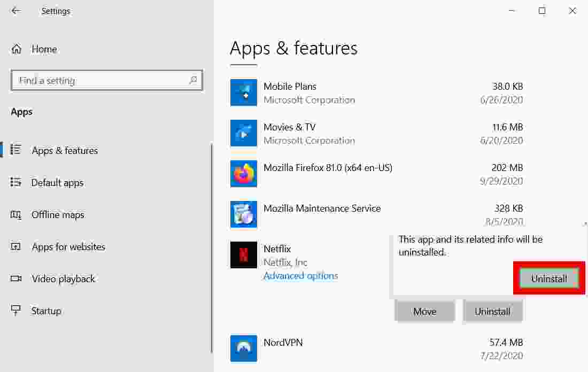This screenshot has width=588, height=372.
Task: Click the Uninstall button beside Move
Action: [493, 311]
